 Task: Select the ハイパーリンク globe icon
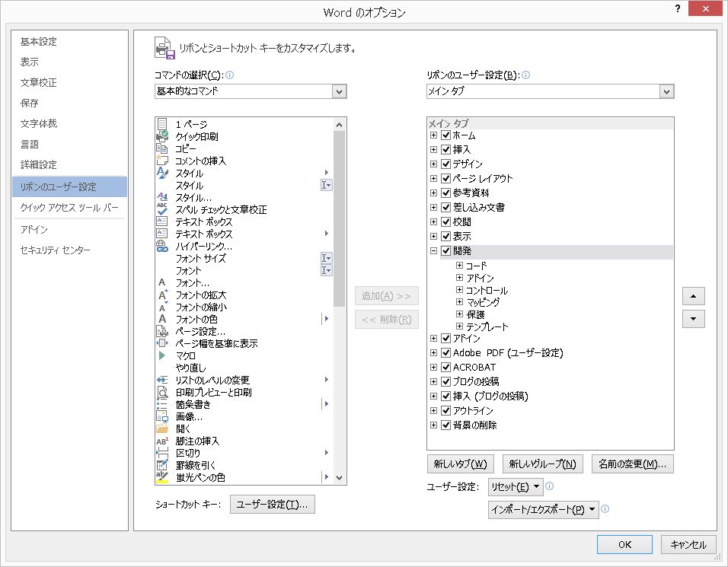[x=162, y=246]
